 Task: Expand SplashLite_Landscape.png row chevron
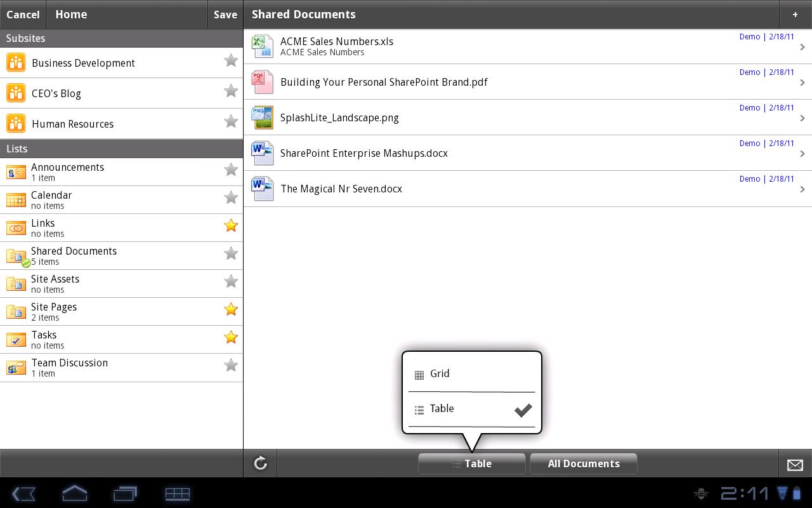pos(802,118)
